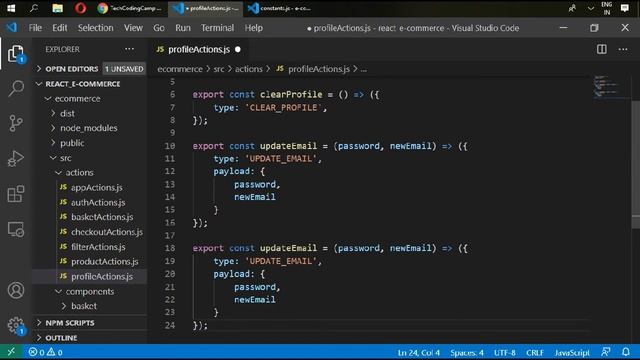Open the View menu

[133, 28]
